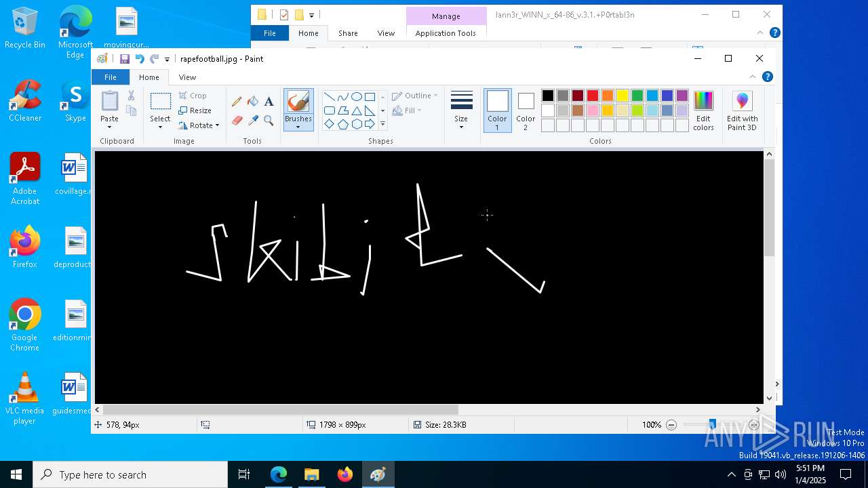Image resolution: width=868 pixels, height=488 pixels.
Task: Select the Fill with color bucket tool
Action: pyautogui.click(x=253, y=102)
